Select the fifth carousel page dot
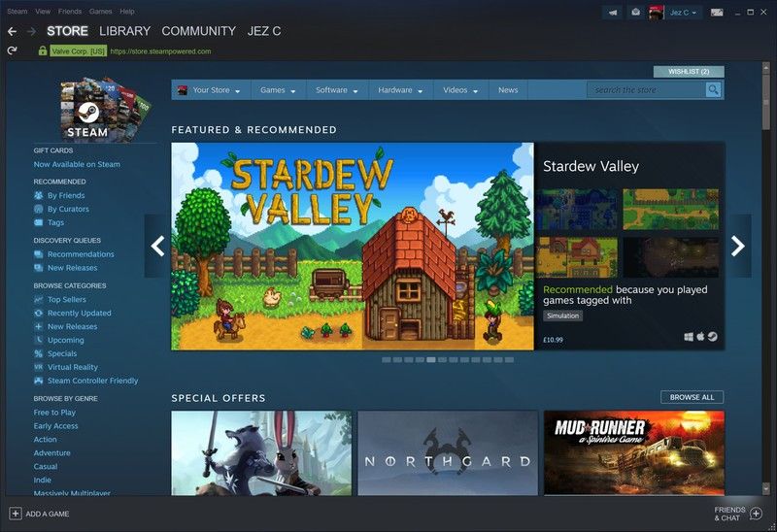The height and width of the screenshot is (532, 777). click(430, 360)
